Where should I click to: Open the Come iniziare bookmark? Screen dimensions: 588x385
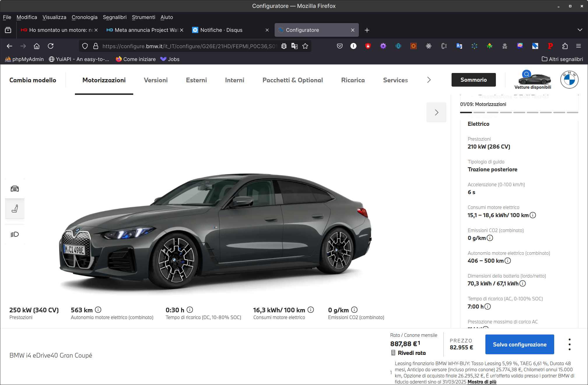136,59
